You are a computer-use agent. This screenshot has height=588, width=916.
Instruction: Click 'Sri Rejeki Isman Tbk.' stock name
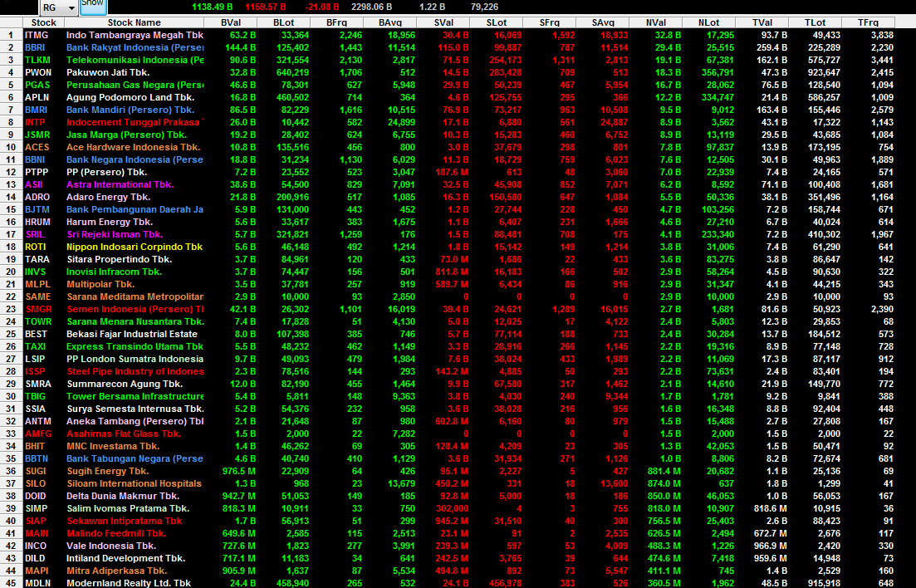tap(115, 234)
